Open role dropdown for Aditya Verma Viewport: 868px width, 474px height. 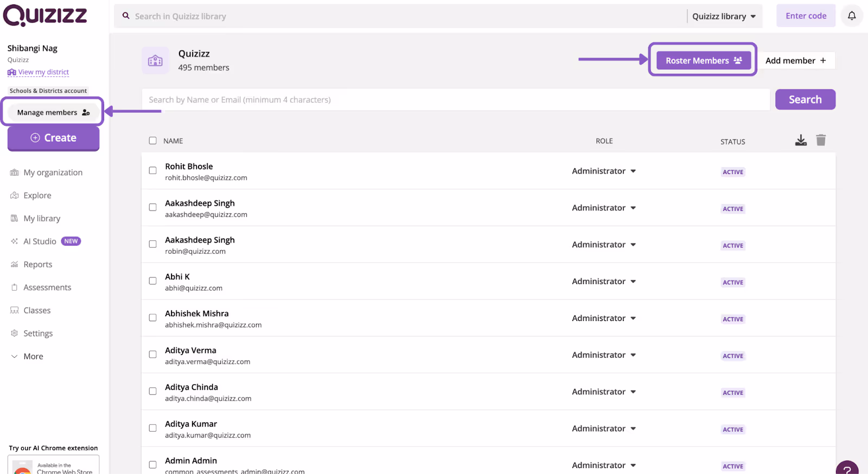tap(604, 355)
